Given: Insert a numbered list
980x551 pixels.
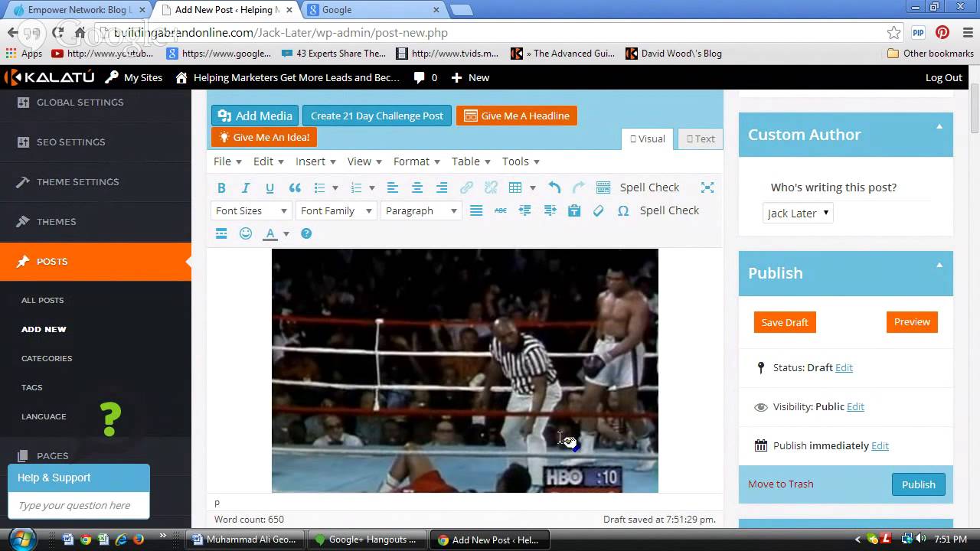Looking at the screenshot, I should click(356, 187).
